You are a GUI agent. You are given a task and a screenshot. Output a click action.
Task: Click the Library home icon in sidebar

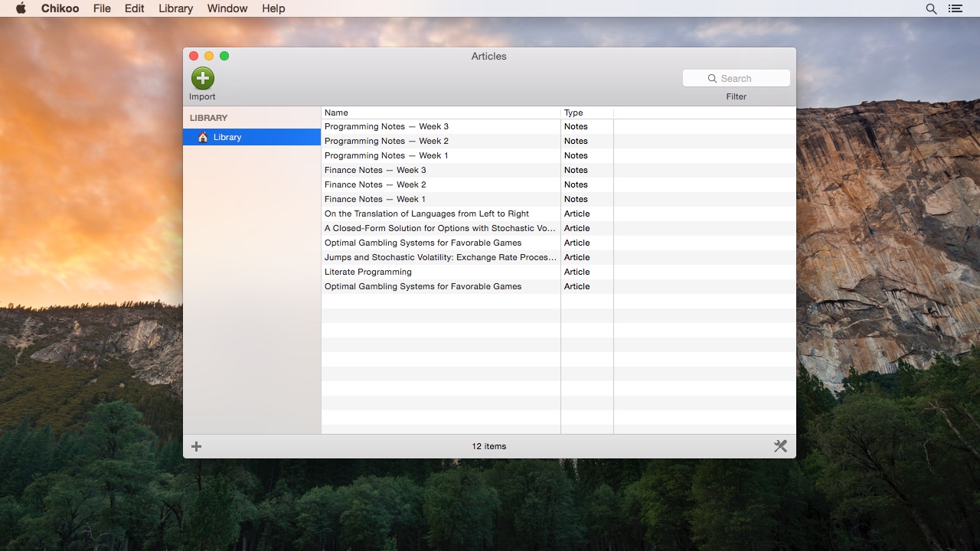point(203,137)
